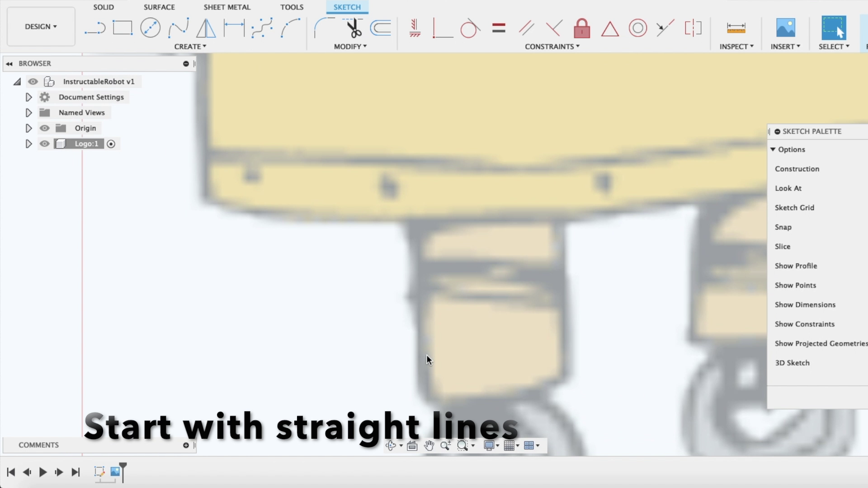868x488 pixels.
Task: Toggle visibility of the Origin folder
Action: coord(44,128)
